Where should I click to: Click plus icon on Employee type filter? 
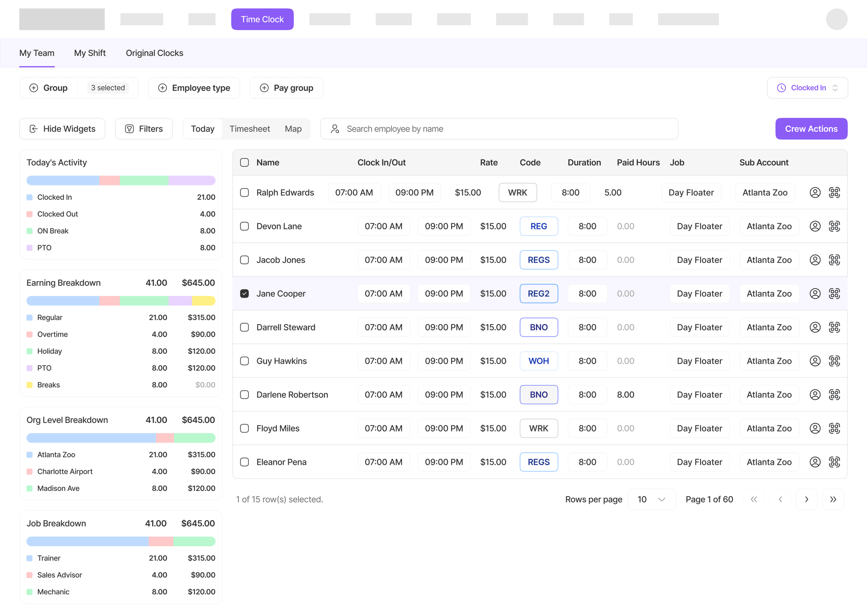[x=163, y=88]
